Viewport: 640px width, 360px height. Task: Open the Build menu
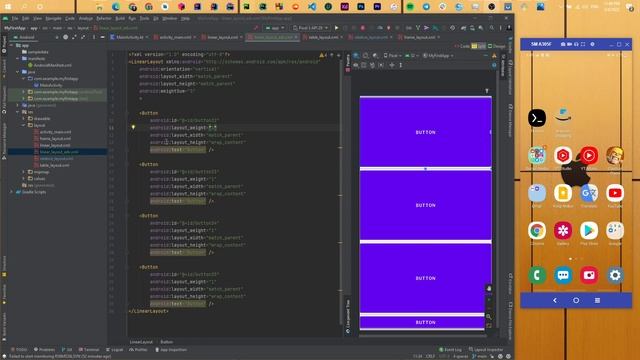120,18
